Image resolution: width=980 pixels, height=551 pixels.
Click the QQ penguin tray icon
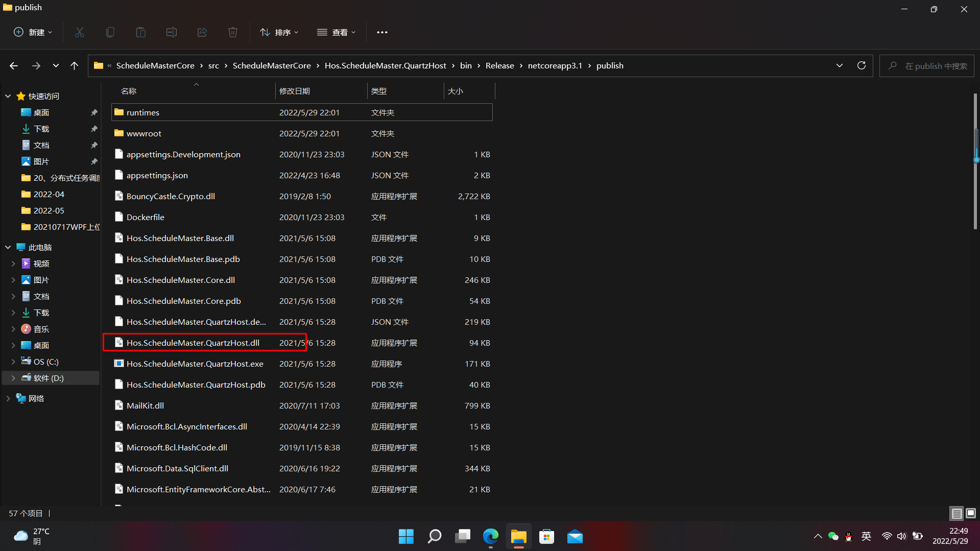coord(849,536)
